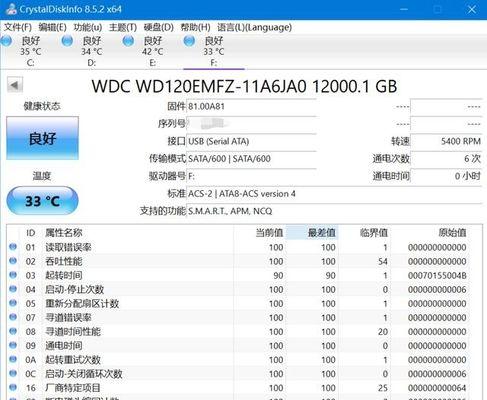Image resolution: width=487 pixels, height=400 pixels.
Task: Select the 起转时间 attribute name
Action: point(64,275)
